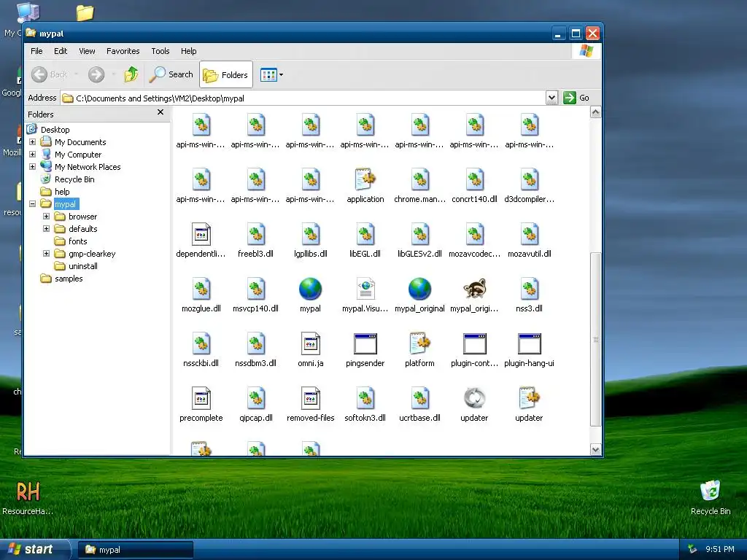Viewport: 747px width, 560px height.
Task: Select the removed-files file
Action: point(310,399)
